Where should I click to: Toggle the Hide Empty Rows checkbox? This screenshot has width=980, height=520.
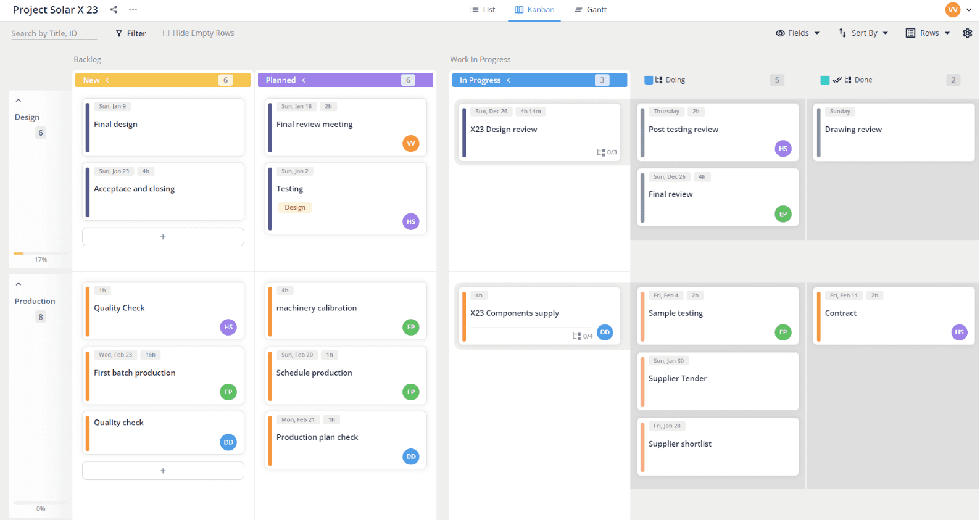pyautogui.click(x=166, y=33)
